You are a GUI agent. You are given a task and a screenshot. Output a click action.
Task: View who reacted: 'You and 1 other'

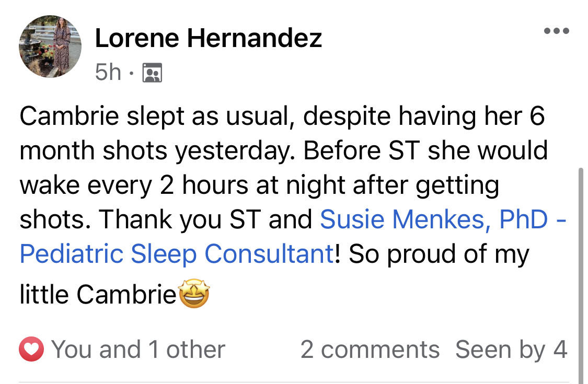tap(138, 350)
